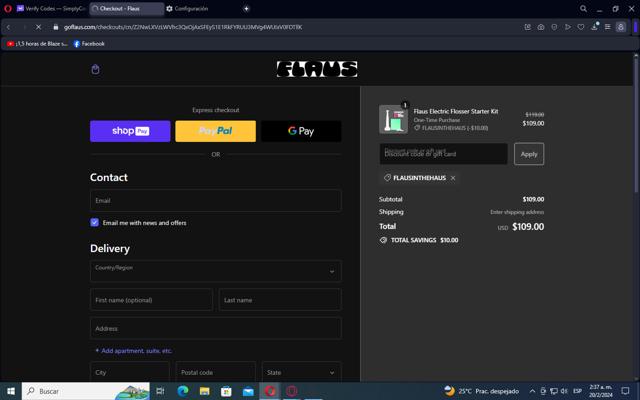The image size is (640, 400).
Task: Focus the Last name field
Action: pyautogui.click(x=280, y=300)
